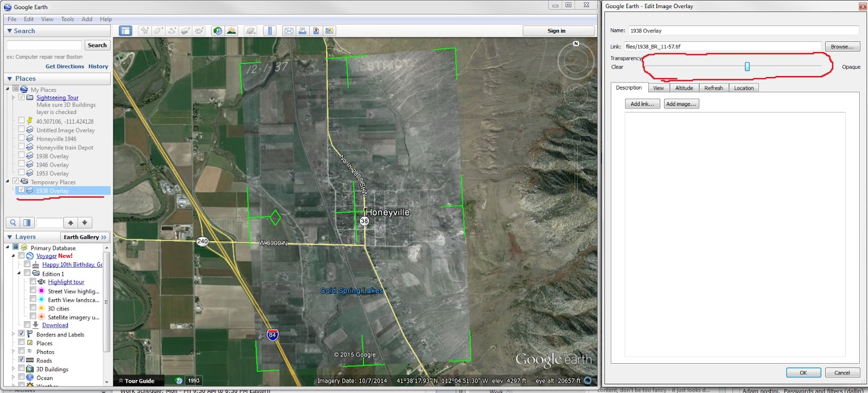Click the Search button

[97, 45]
